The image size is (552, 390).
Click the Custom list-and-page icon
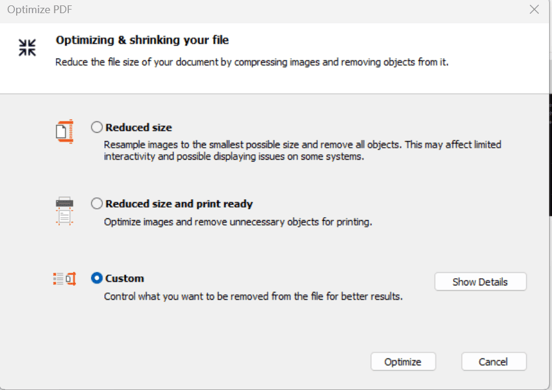(65, 279)
